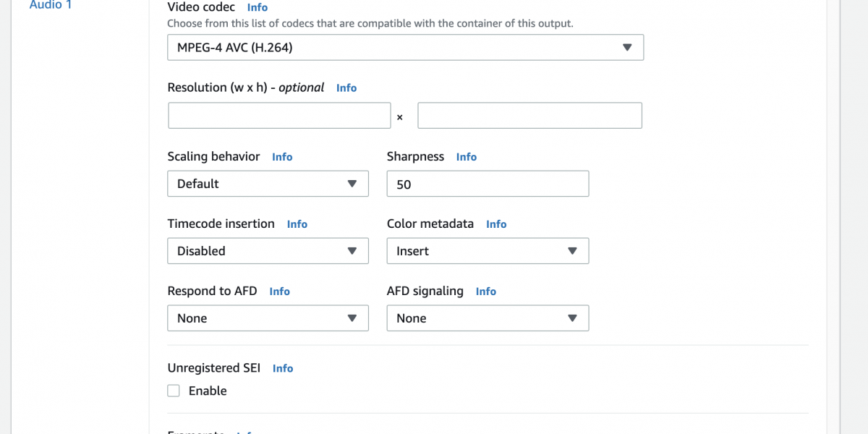Show Info for Sharpness
The height and width of the screenshot is (434, 868).
[x=467, y=157]
